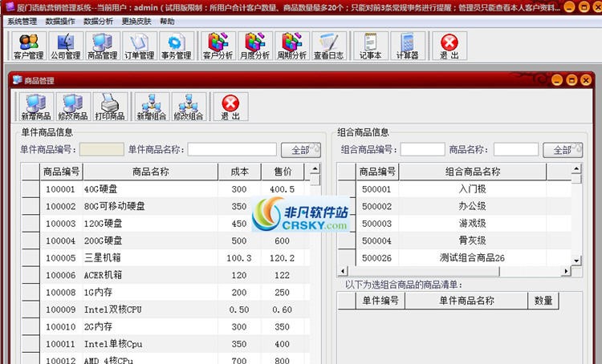The height and width of the screenshot is (364, 602).
Task: Click combo list scroll left arrow
Action: (343, 271)
